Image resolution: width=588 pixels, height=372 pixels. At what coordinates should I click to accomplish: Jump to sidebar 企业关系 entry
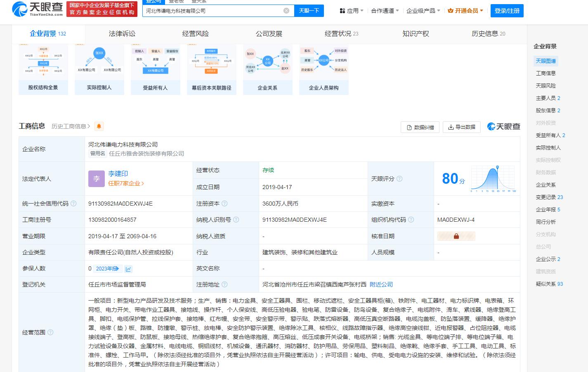545,185
